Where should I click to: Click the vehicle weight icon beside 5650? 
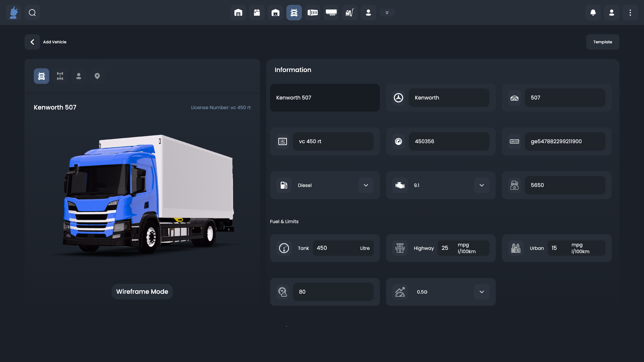tap(514, 185)
